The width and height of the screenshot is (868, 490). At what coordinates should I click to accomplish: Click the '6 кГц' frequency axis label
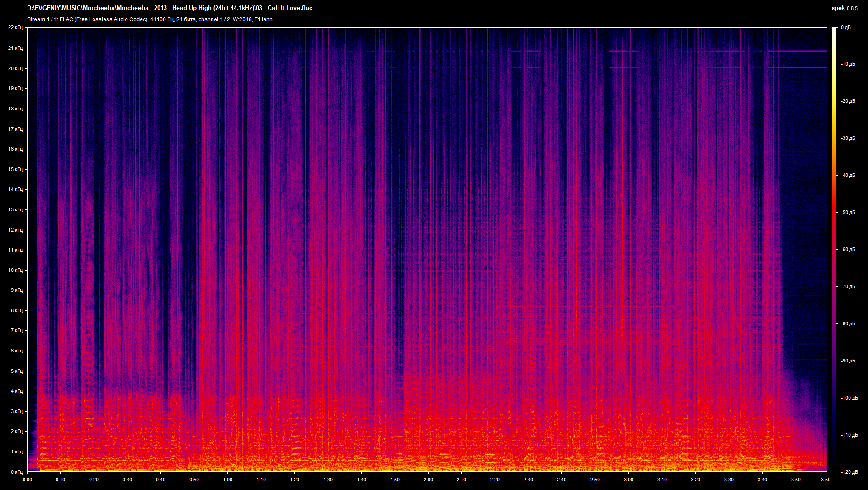tap(17, 351)
